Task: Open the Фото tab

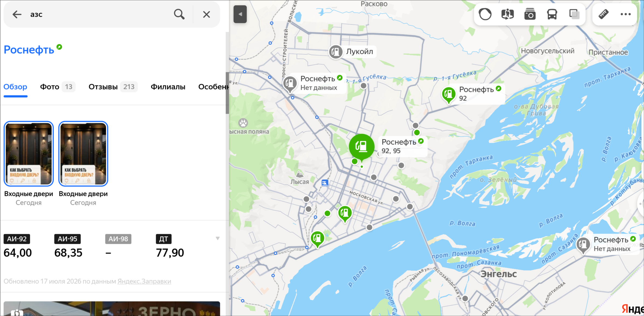Action: coord(58,87)
